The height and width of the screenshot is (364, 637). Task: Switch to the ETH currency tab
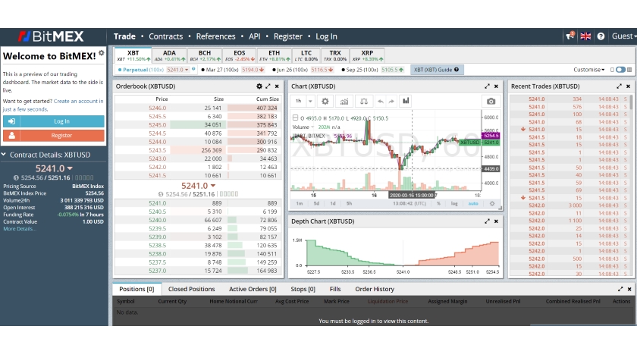(x=275, y=55)
